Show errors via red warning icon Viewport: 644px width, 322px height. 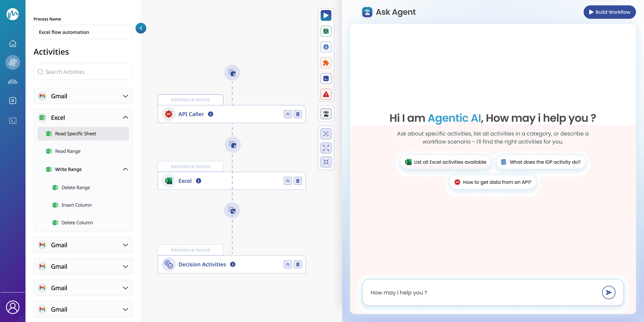326,94
